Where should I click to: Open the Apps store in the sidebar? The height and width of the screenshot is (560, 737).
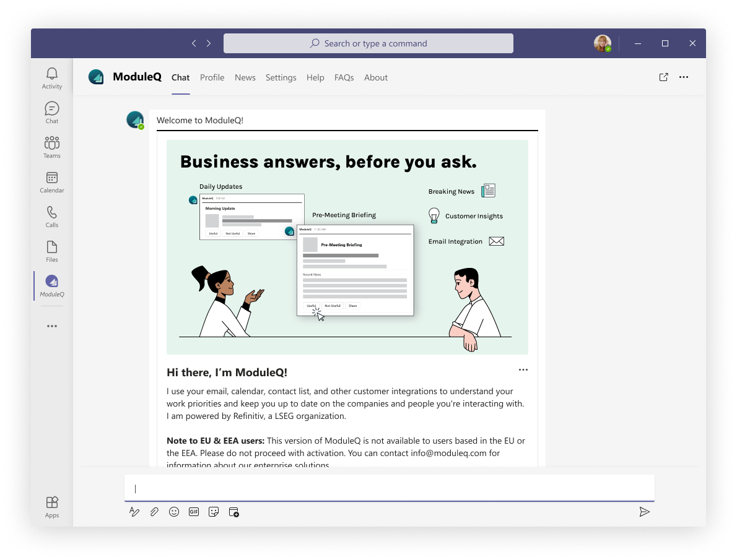click(x=51, y=507)
